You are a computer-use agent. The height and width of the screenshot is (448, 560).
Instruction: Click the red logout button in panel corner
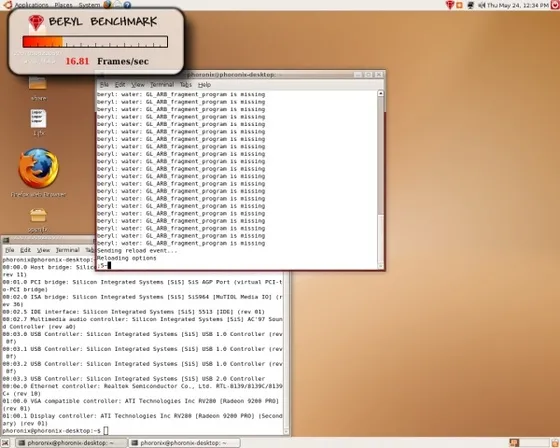pyautogui.click(x=555, y=5)
